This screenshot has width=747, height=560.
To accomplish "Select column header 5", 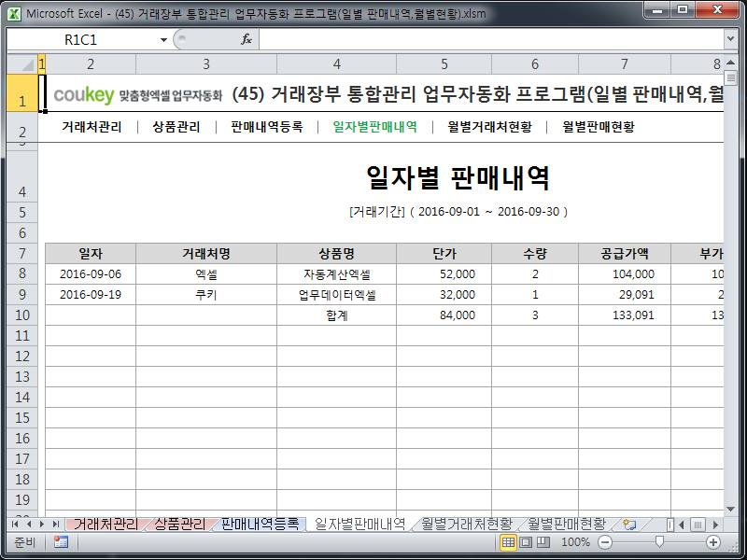I will (444, 63).
